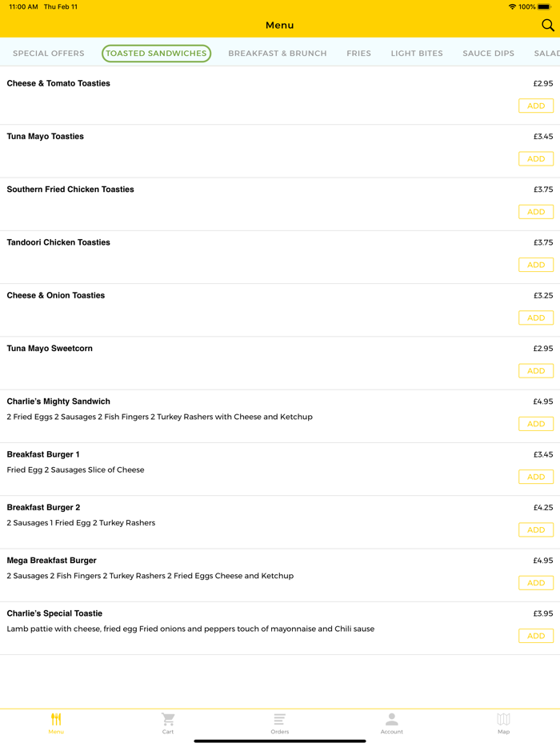Viewport: 560px width, 747px height.
Task: Switch to the Fries category
Action: 358,54
